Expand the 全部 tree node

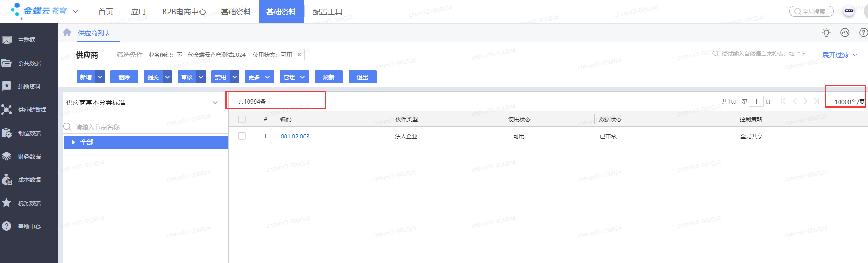pyautogui.click(x=73, y=142)
